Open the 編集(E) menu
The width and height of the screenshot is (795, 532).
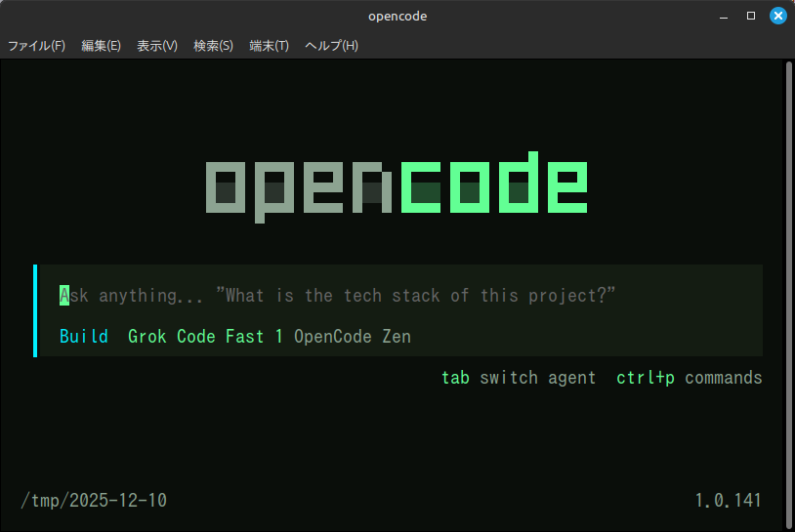[x=101, y=46]
